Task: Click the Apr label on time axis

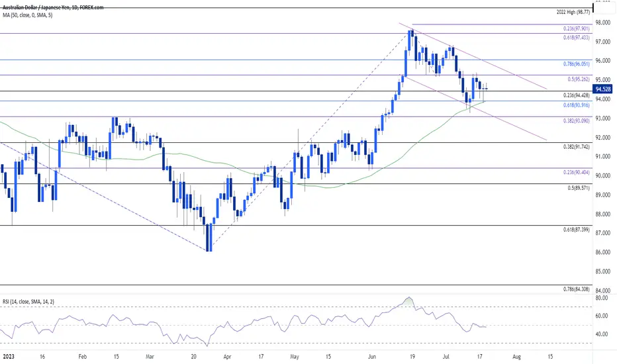Action: (x=227, y=357)
